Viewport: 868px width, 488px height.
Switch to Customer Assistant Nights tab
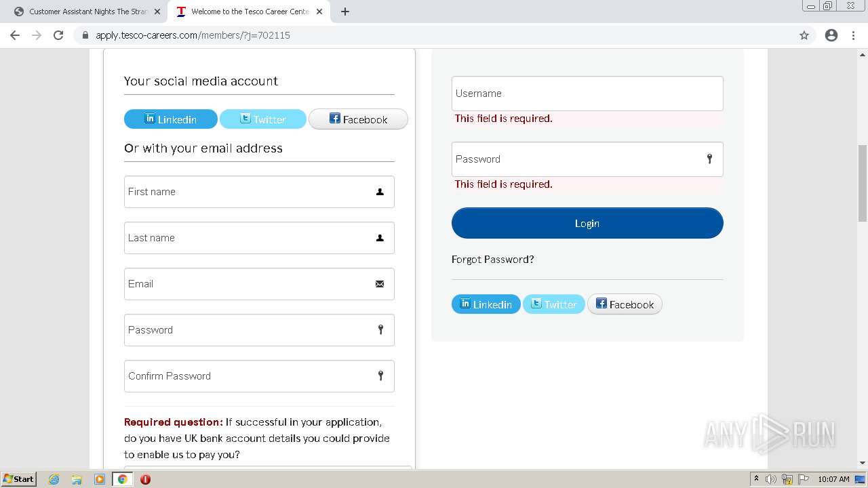tap(87, 12)
